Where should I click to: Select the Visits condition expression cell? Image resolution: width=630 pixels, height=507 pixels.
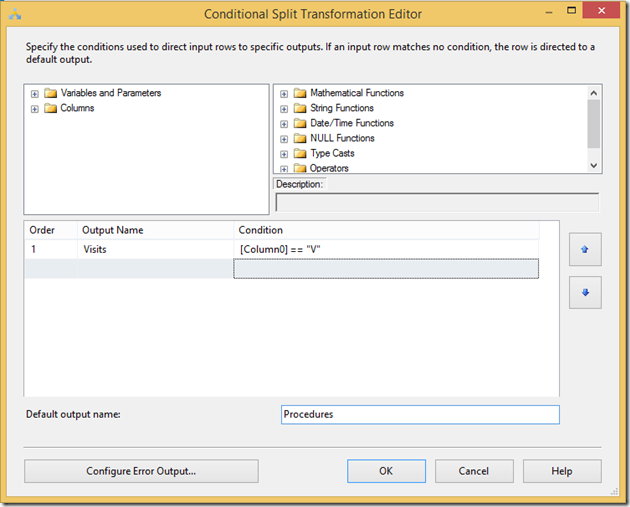coord(385,249)
